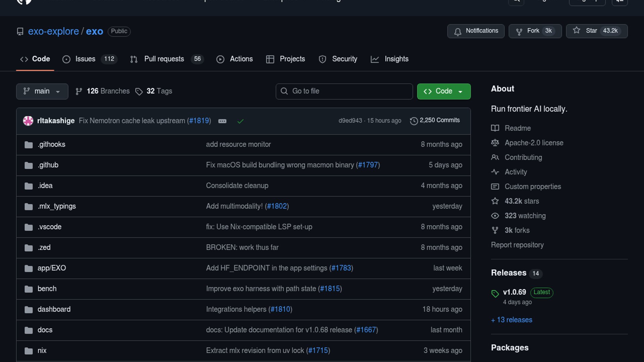Click commit message 'add resource monitor'
Viewport: 644px width, 362px height.
238,144
